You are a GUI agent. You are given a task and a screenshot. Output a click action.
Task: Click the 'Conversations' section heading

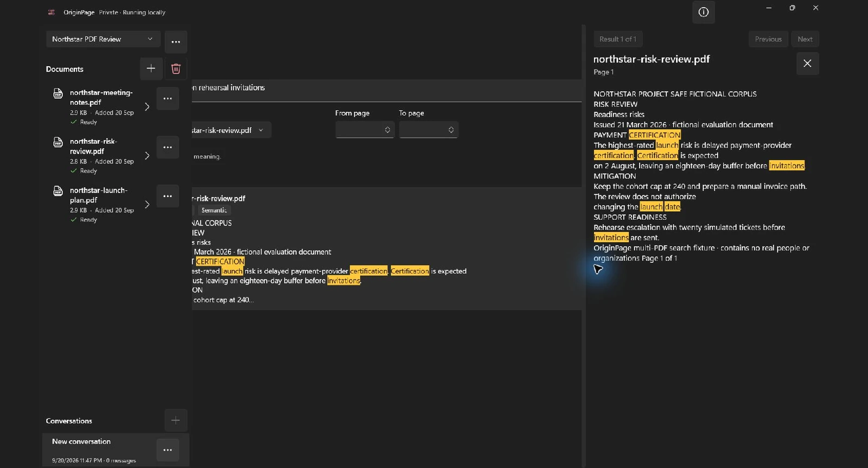[x=69, y=421]
